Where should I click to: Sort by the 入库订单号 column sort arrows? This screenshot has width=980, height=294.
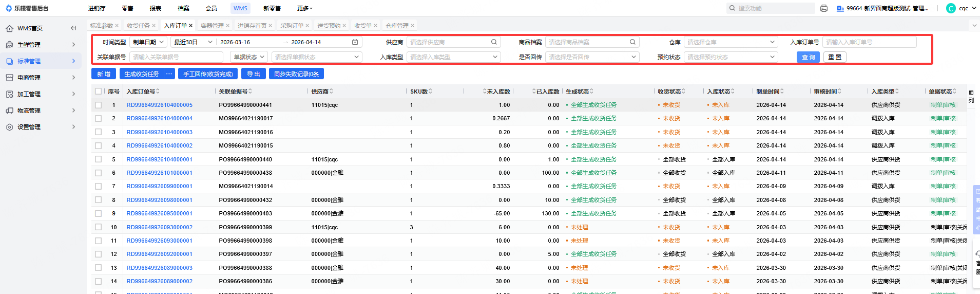158,91
